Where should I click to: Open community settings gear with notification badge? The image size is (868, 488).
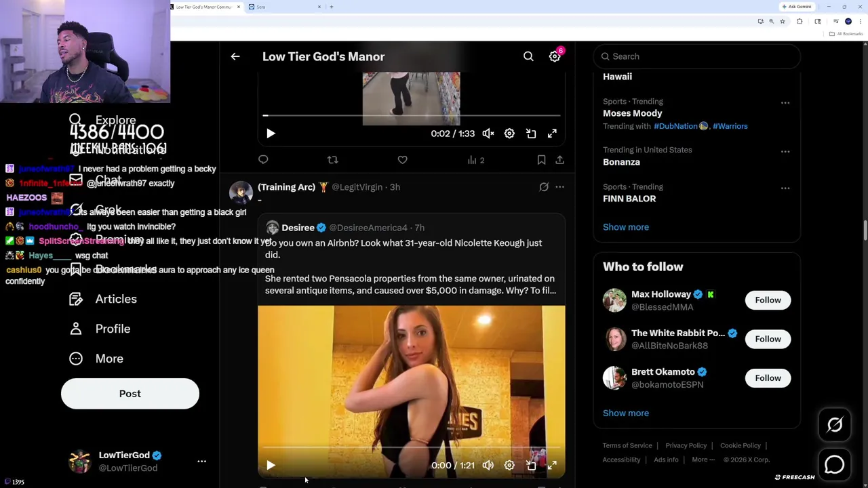(x=555, y=56)
